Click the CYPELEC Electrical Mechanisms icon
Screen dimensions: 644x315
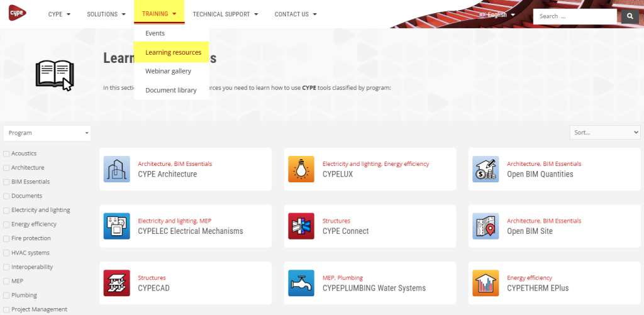tap(116, 226)
